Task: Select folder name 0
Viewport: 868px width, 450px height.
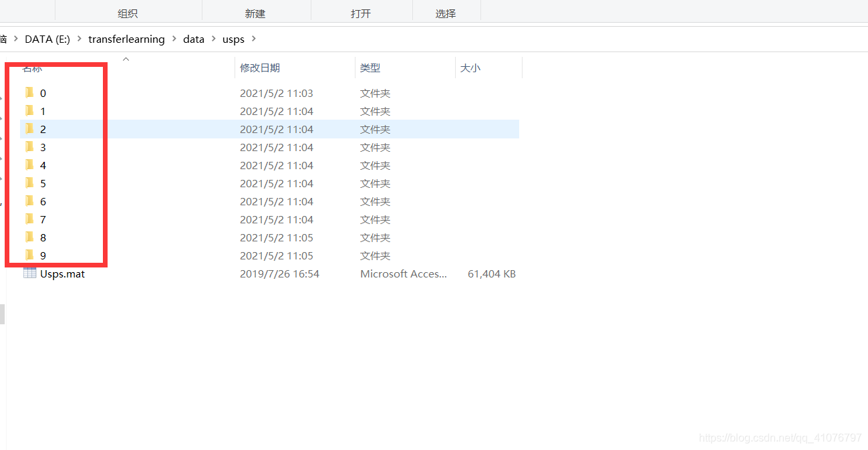Action: [43, 93]
